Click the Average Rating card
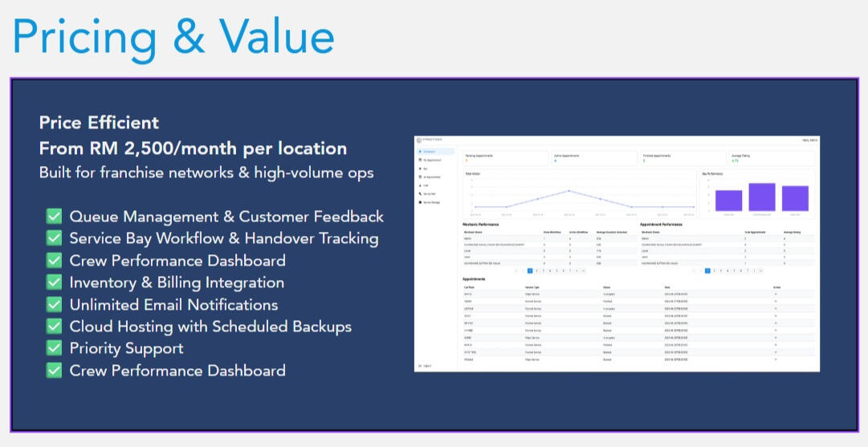Viewport: 868px width, 447px height. (772, 158)
